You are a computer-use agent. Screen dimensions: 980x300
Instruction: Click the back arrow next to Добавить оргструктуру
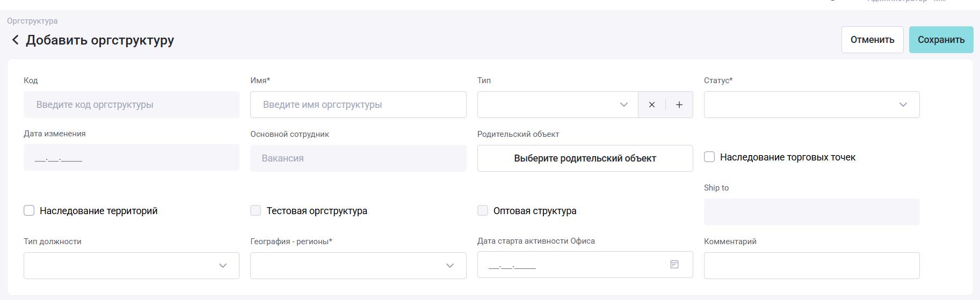[16, 40]
